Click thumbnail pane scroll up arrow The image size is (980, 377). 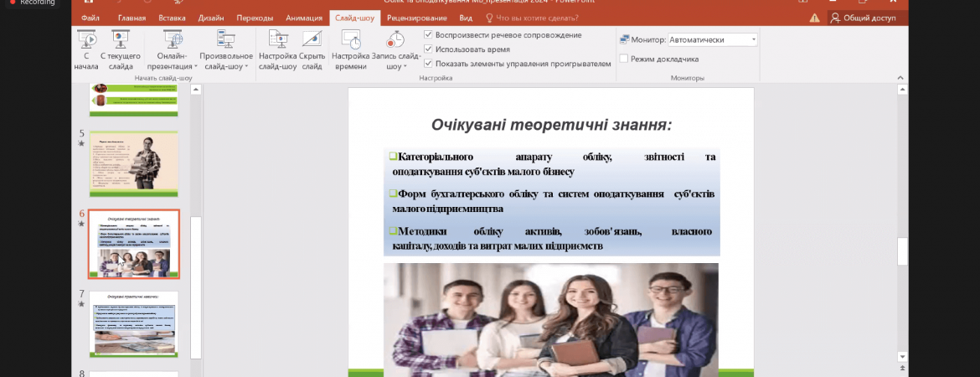pyautogui.click(x=196, y=90)
